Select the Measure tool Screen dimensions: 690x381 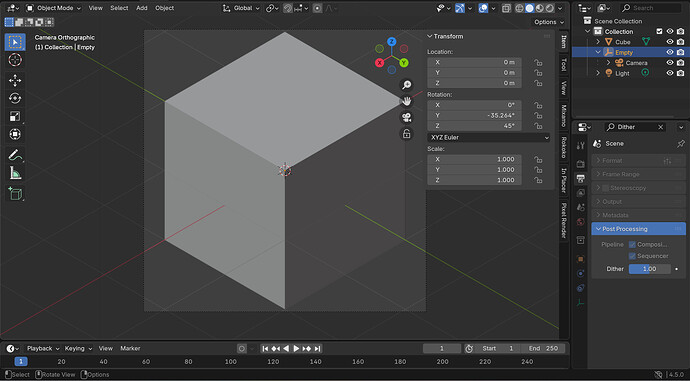tap(15, 173)
